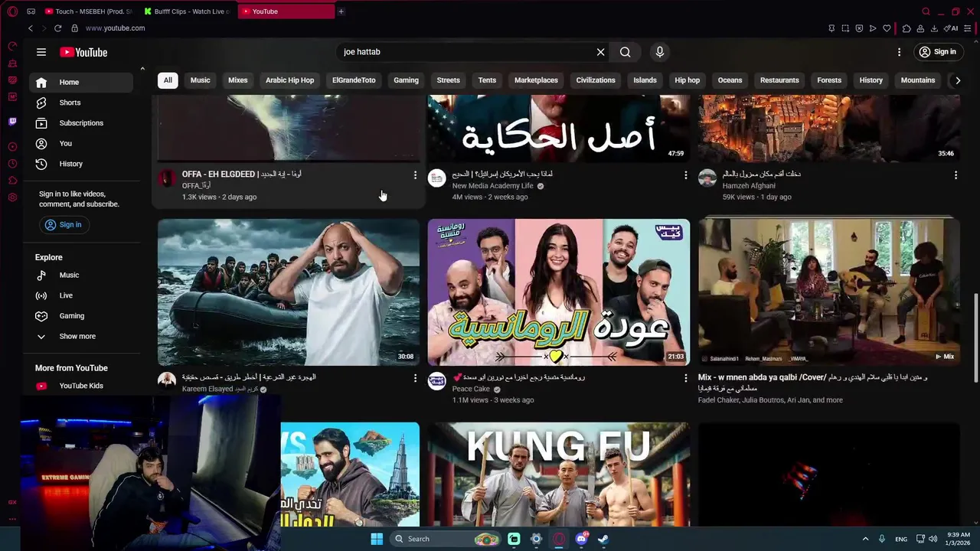
Task: Select the Mixes filter chip
Action: [238, 80]
